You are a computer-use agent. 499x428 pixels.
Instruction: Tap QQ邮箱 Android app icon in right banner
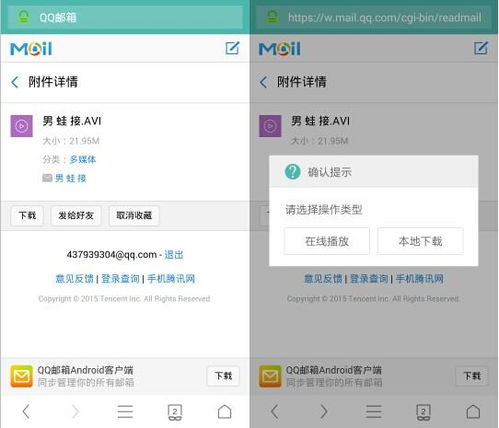coord(270,376)
